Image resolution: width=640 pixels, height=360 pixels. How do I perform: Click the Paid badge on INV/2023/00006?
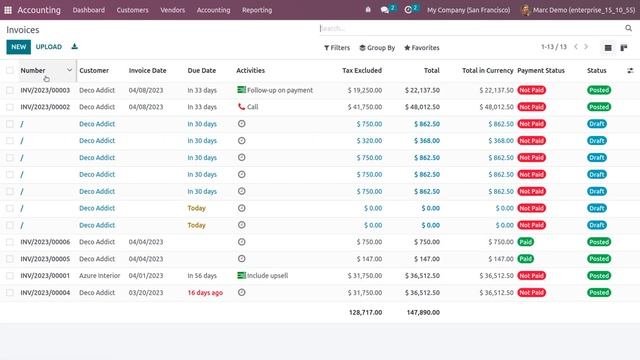(525, 242)
